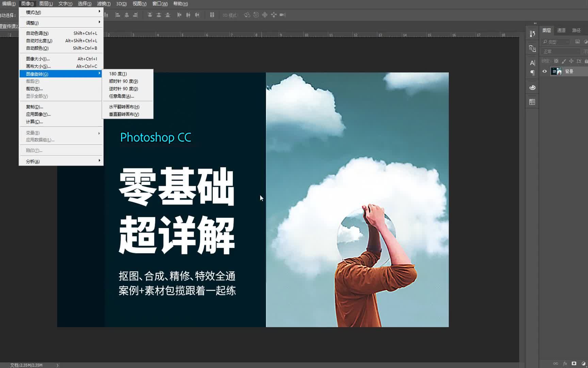The image size is (588, 368).
Task: Expand the 模式(M) submenu
Action: pyautogui.click(x=61, y=12)
